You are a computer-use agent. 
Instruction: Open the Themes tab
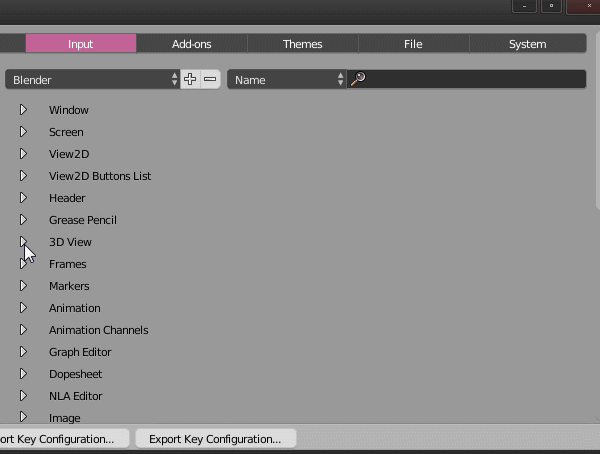tap(303, 44)
